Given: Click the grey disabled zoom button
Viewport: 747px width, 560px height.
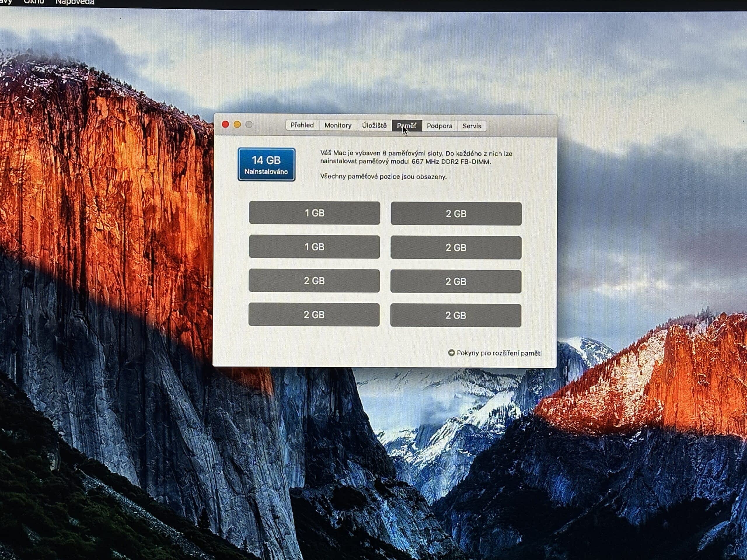Looking at the screenshot, I should (x=249, y=125).
